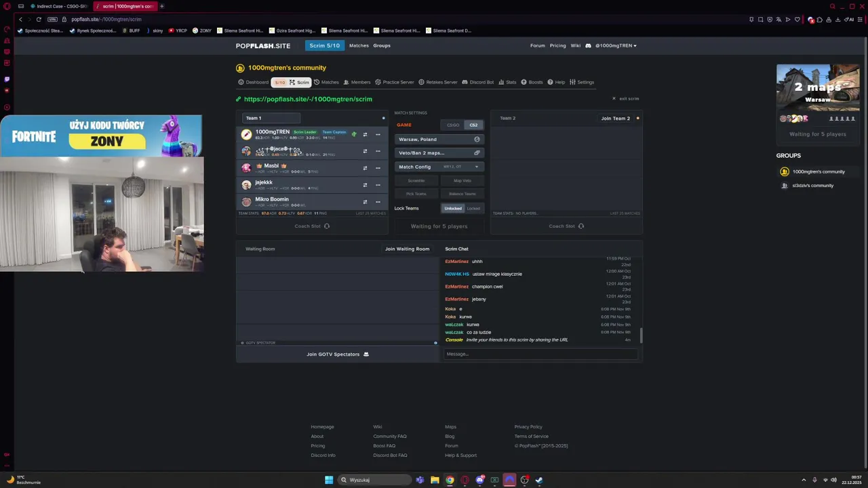Click the translate icon in address bar

(778, 19)
